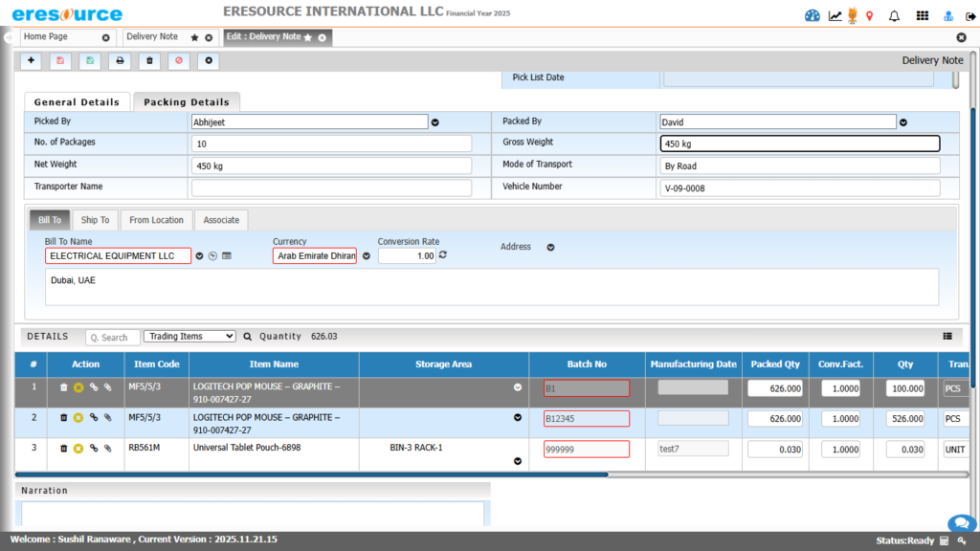This screenshot has width=980, height=551.
Task: Create a new delivery note with the plus icon
Action: click(x=30, y=60)
